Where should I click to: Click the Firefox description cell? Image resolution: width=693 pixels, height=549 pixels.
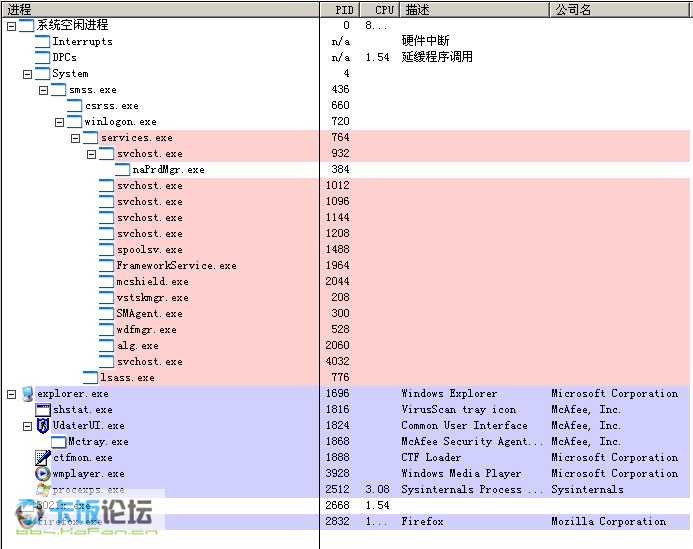point(422,521)
